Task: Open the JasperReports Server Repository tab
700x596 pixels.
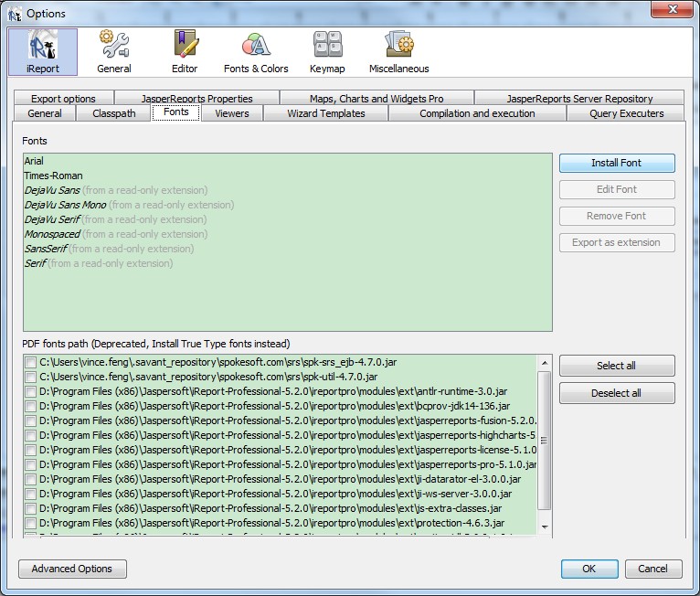Action: point(579,98)
